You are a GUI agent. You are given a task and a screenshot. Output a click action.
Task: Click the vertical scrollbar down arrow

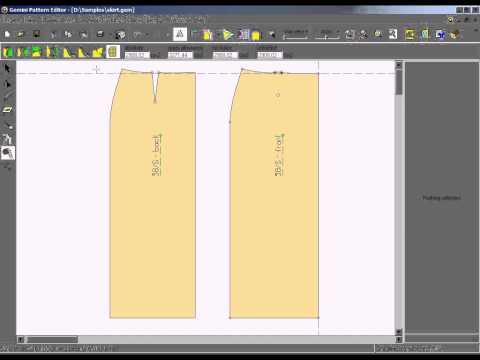[399, 332]
